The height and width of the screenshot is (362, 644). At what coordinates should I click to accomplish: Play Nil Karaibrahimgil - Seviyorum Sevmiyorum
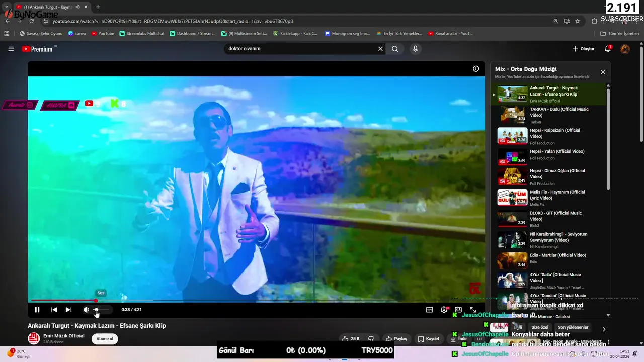548,240
